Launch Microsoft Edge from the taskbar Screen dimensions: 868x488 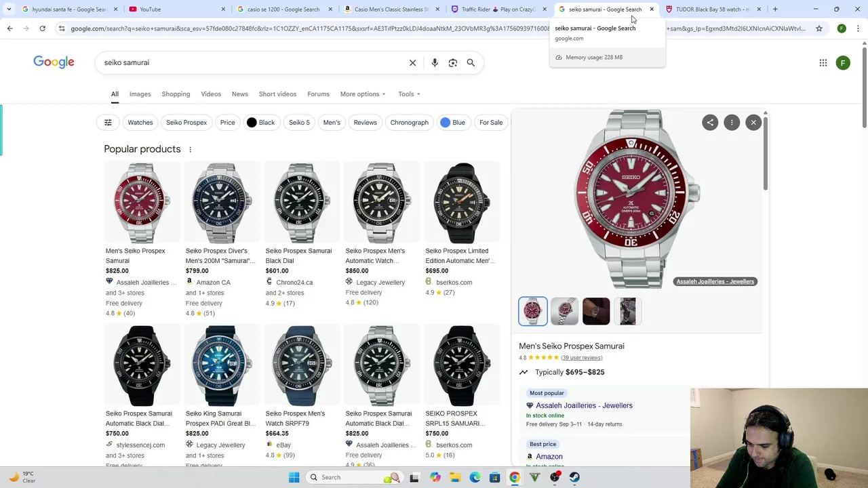[x=475, y=477]
